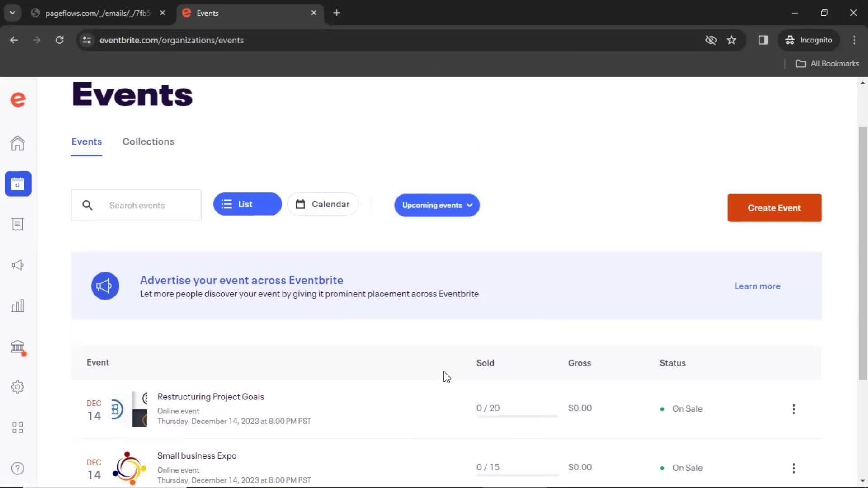
Task: Close the pageflows.com tab
Action: pyautogui.click(x=162, y=13)
